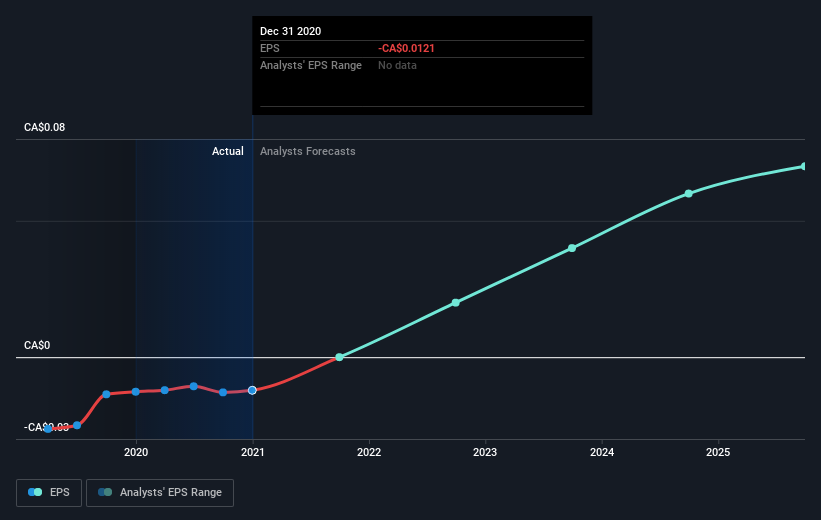Screen dimensions: 821x520
Task: Click the mid-2019 EPS data point
Action: 77,425
